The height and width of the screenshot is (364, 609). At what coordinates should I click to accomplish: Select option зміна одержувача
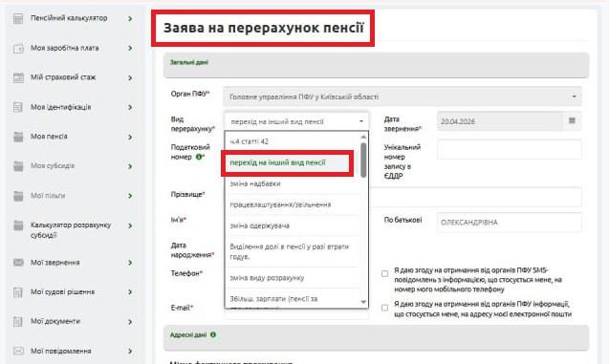[x=293, y=225]
